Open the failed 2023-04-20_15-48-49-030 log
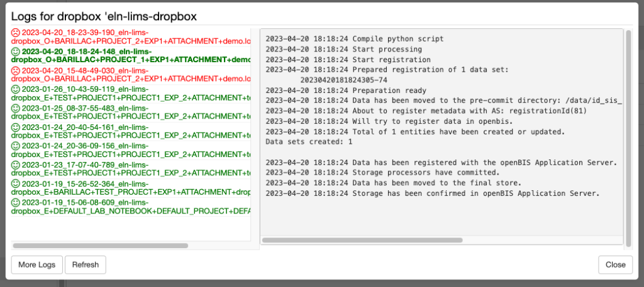 pyautogui.click(x=131, y=75)
